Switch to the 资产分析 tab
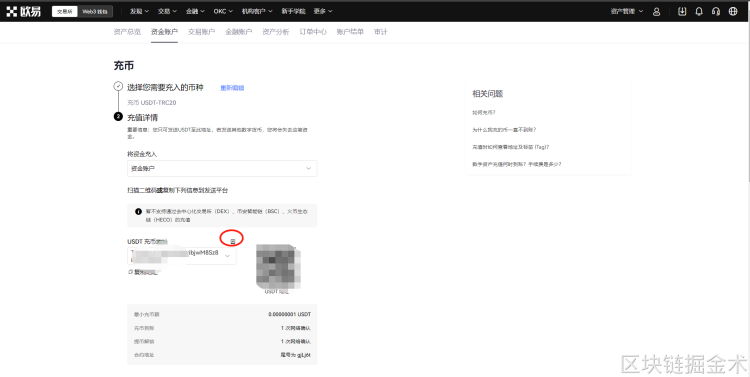This screenshot has width=750, height=377. point(276,32)
